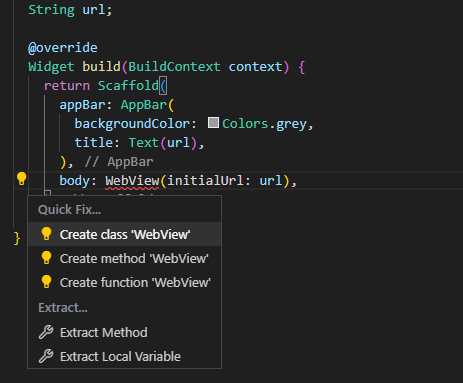Image resolution: width=463 pixels, height=383 pixels.
Task: Click the wrench icon beside Extract Local Variable
Action: [x=46, y=356]
